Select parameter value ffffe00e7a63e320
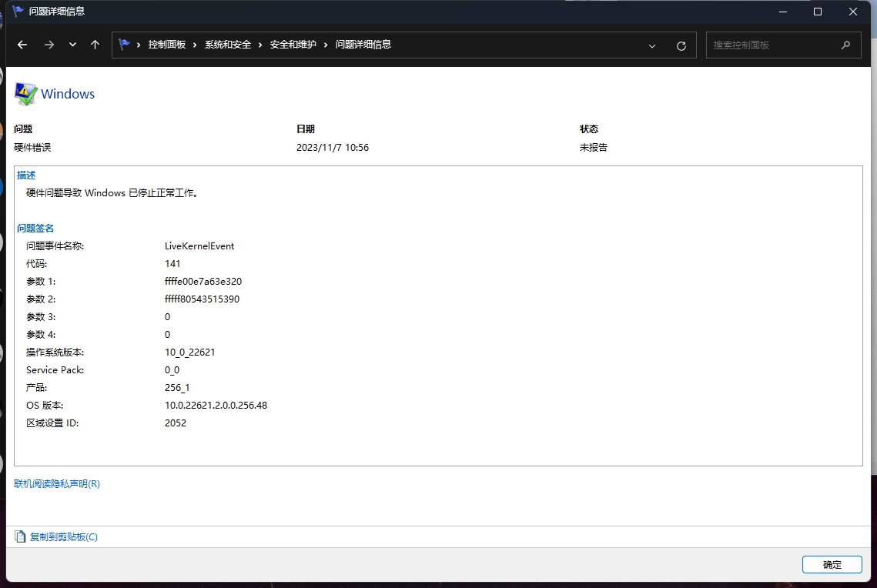Viewport: 877px width, 588px height. tap(203, 282)
